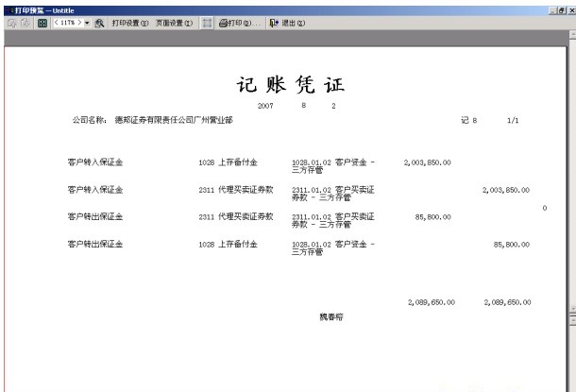Click the green page layout icon
This screenshot has height=392, width=576.
41,21
